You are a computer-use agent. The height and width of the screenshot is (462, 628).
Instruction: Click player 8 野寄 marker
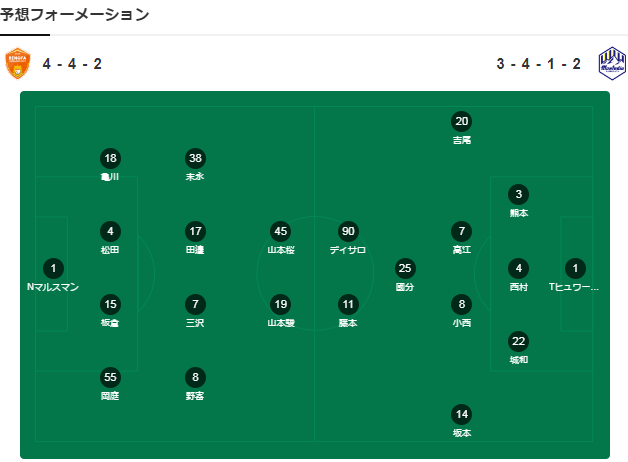(195, 377)
